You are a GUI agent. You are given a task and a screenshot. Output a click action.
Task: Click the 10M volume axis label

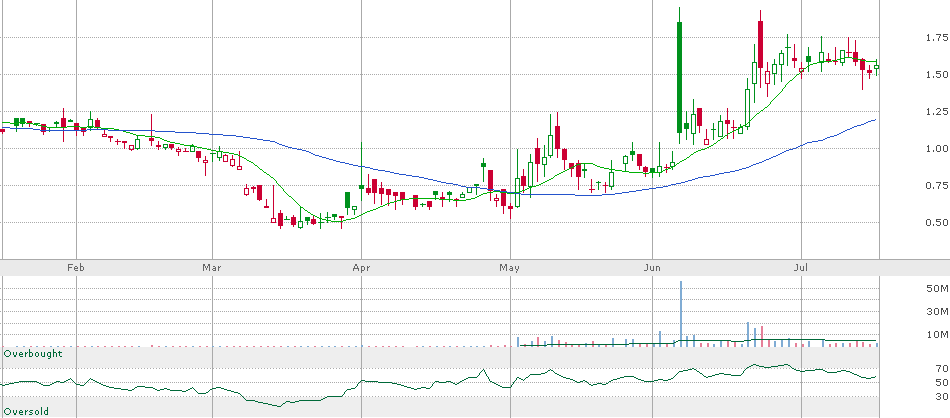pyautogui.click(x=938, y=334)
